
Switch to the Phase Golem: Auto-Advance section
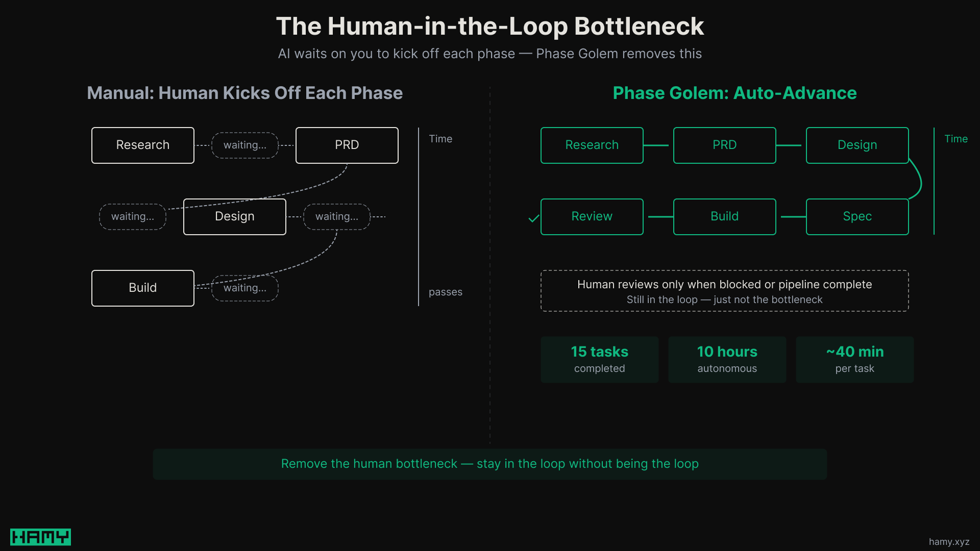tap(734, 93)
